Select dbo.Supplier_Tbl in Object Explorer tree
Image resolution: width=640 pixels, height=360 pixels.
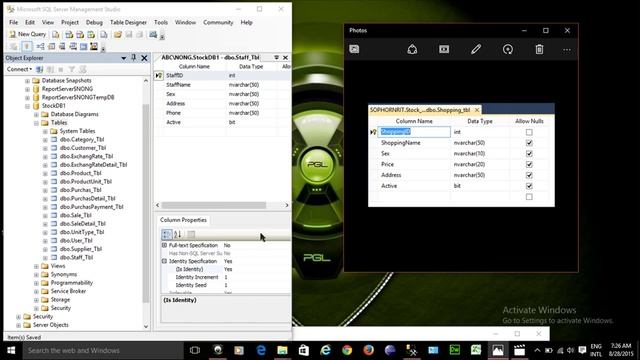81,249
